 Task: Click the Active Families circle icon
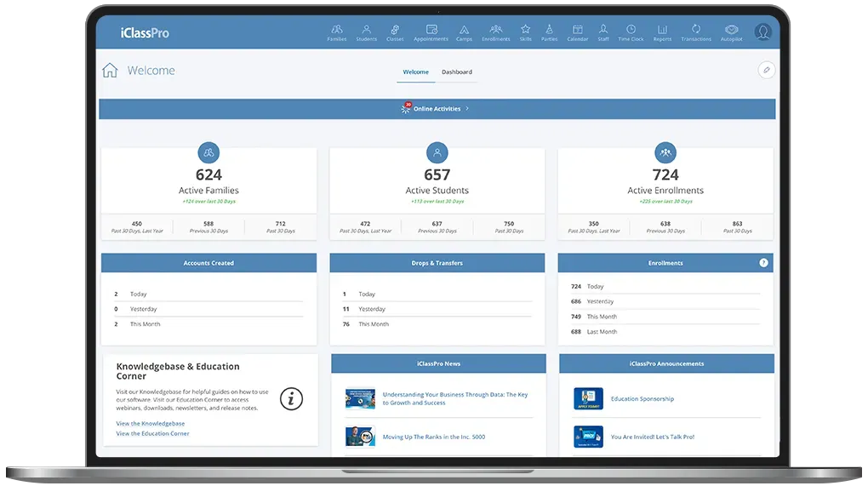(x=208, y=152)
